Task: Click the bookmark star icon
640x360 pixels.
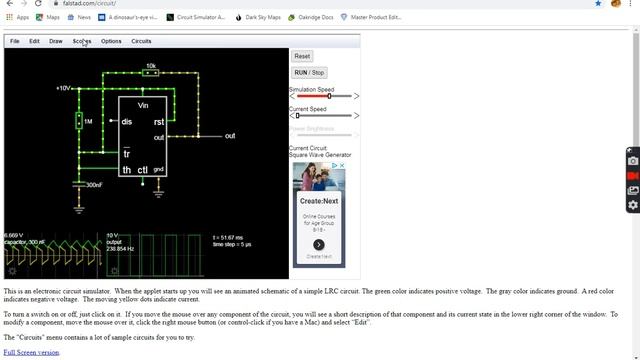Action: [x=598, y=3]
